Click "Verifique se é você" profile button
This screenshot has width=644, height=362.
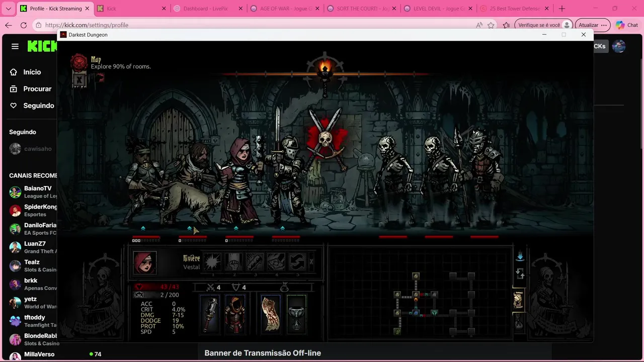tap(544, 25)
